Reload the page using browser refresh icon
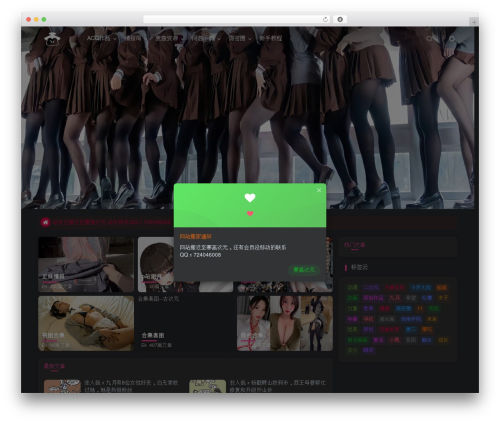The height and width of the screenshot is (423, 500). pyautogui.click(x=325, y=19)
